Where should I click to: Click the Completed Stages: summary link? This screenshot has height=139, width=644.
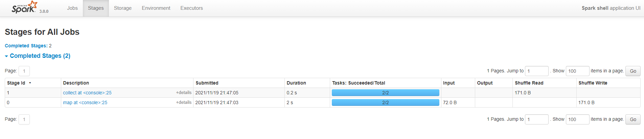pyautogui.click(x=26, y=46)
